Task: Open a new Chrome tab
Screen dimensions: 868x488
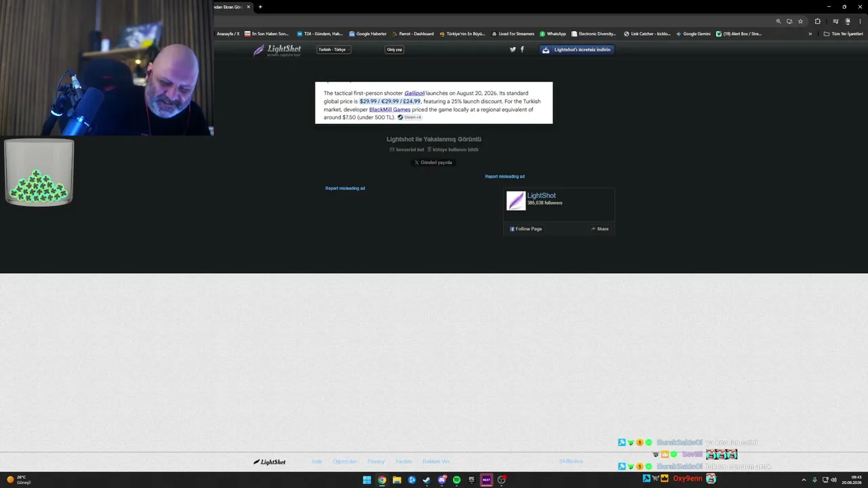Action: (260, 7)
